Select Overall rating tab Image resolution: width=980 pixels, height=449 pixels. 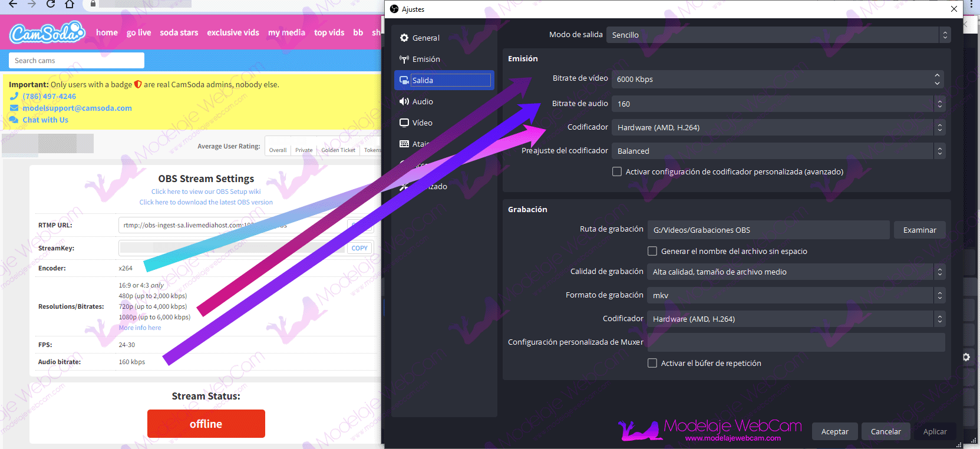point(278,150)
